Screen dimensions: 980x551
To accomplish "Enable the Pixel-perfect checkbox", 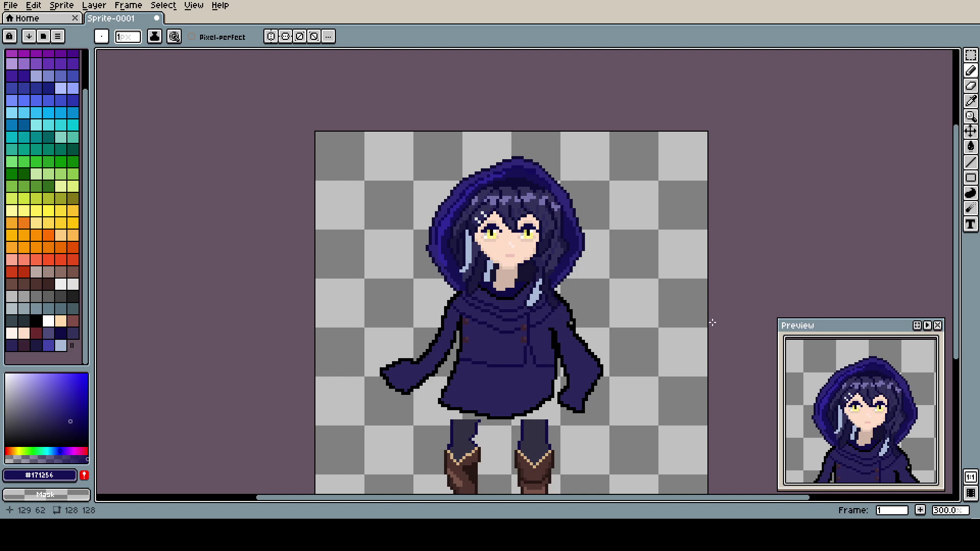I will point(192,37).
